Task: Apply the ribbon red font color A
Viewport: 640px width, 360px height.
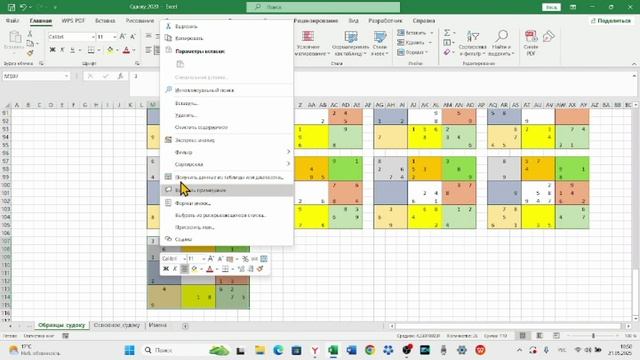Action: coord(126,50)
